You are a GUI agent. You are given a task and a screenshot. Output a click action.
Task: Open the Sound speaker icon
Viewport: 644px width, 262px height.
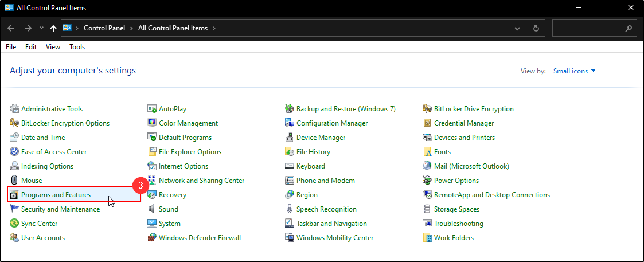pos(152,209)
